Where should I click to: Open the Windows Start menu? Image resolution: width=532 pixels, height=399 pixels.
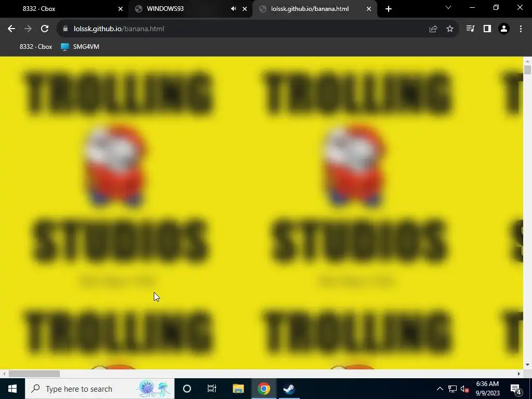[x=12, y=389]
